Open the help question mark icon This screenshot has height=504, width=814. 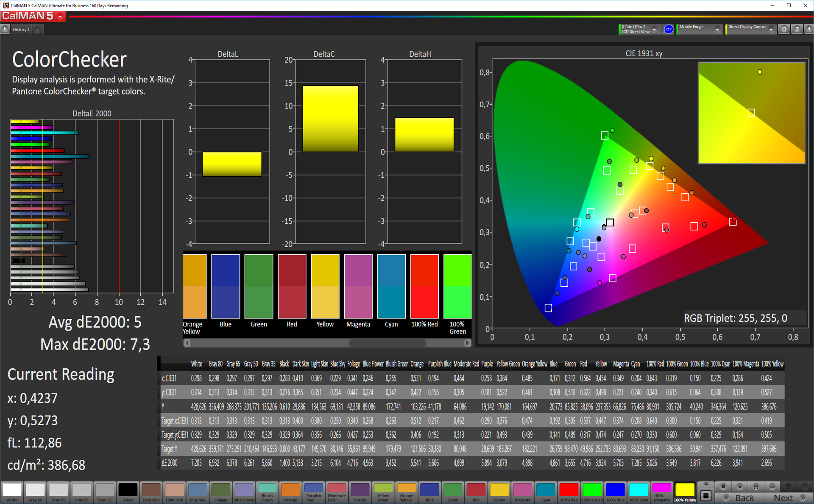coord(797,29)
